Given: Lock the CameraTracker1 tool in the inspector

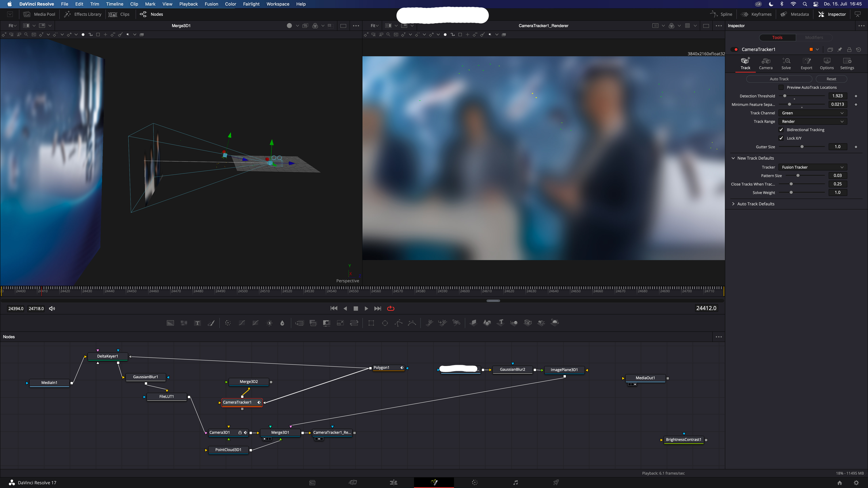Looking at the screenshot, I should click(x=849, y=49).
